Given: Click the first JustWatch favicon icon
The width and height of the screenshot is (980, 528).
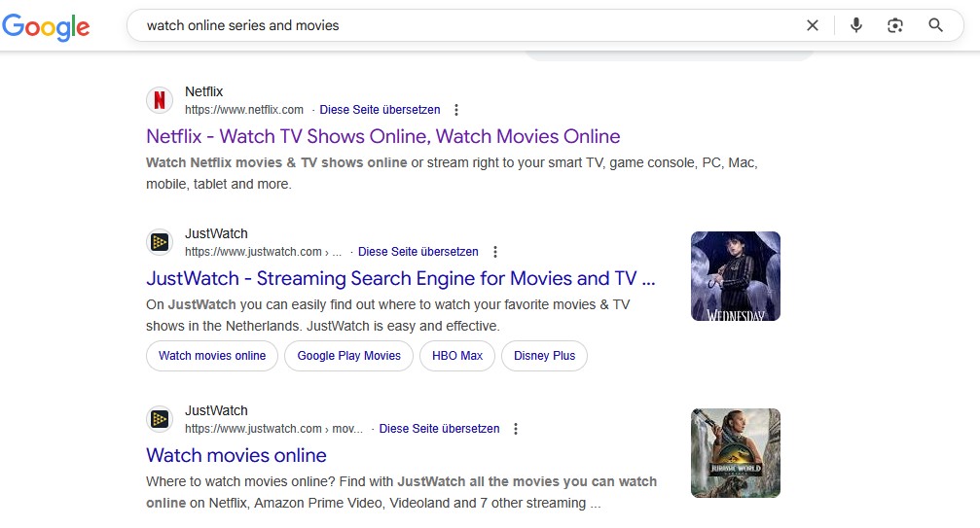Looking at the screenshot, I should [160, 242].
